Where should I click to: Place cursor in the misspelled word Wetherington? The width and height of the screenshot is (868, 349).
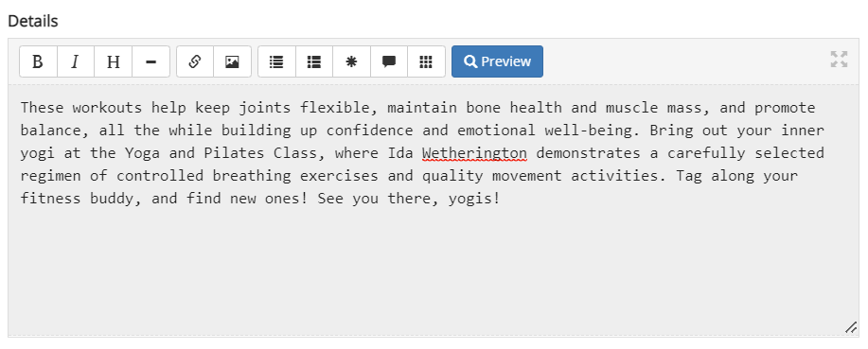click(x=474, y=153)
